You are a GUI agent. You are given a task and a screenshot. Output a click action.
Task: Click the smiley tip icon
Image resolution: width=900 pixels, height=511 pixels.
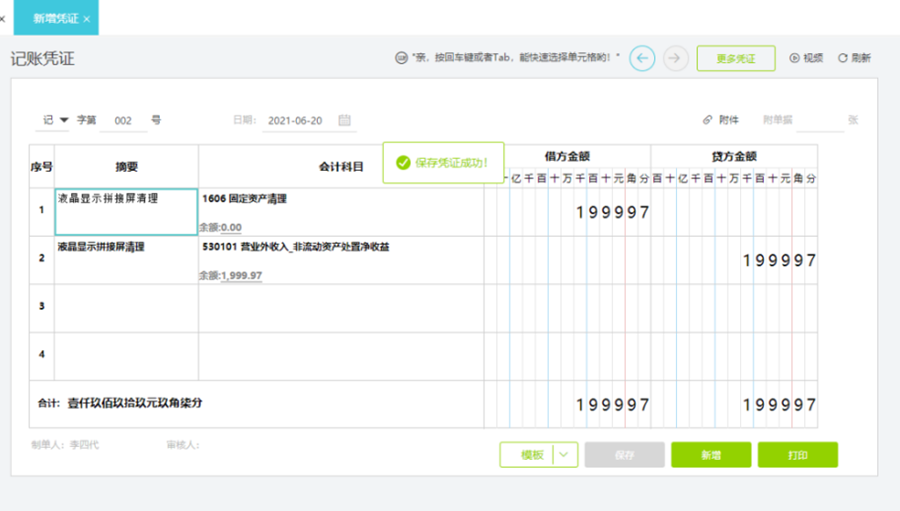tap(401, 57)
